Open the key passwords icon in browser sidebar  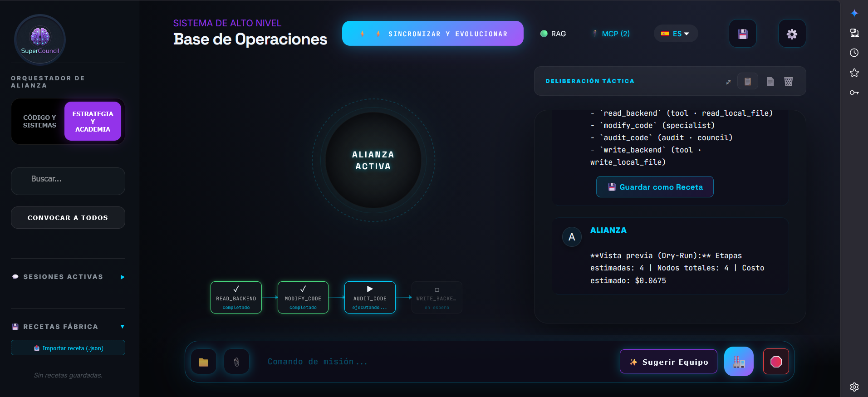854,93
